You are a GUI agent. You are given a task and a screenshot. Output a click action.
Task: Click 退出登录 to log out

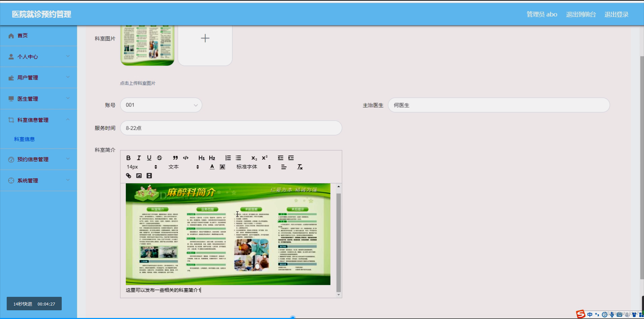pyautogui.click(x=616, y=14)
